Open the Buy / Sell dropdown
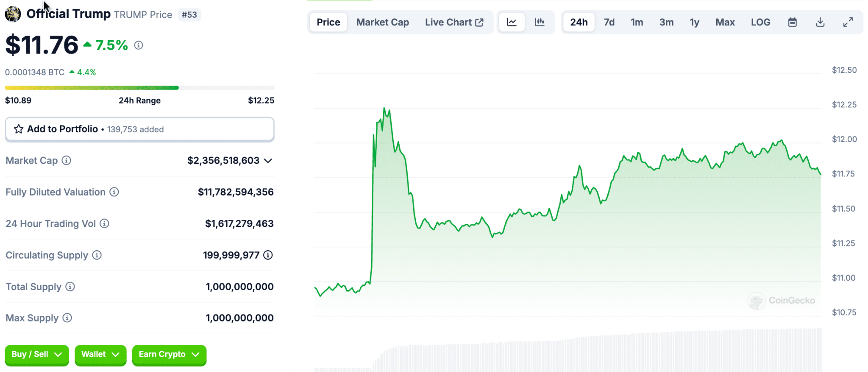This screenshot has height=372, width=868. coord(37,355)
